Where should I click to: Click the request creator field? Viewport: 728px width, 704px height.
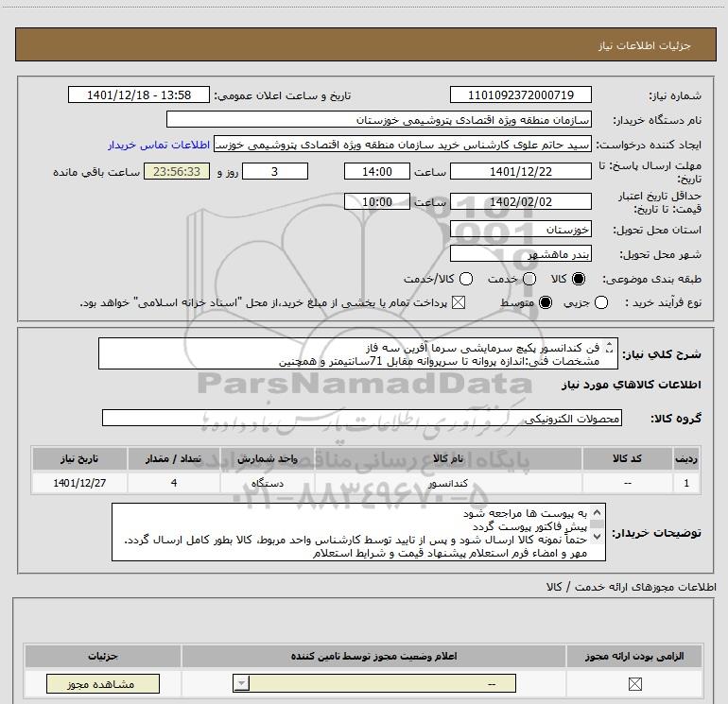tap(403, 145)
